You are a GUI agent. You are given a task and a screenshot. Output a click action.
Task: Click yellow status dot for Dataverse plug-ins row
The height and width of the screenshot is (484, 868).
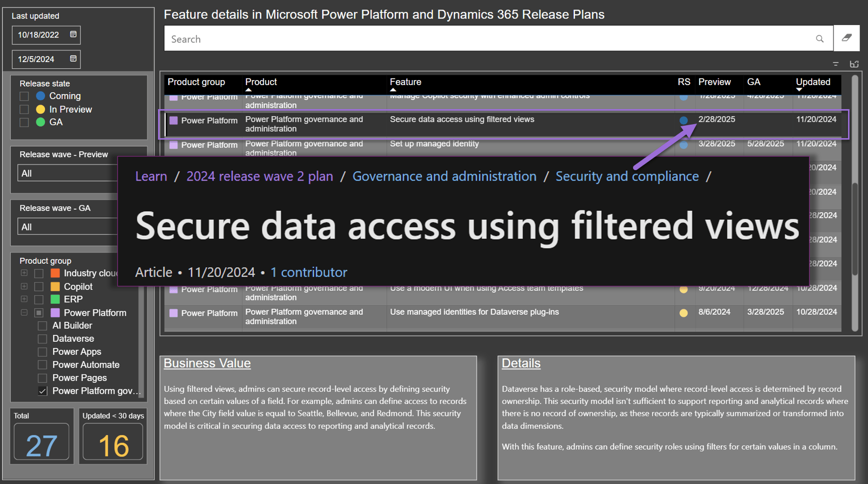coord(683,313)
